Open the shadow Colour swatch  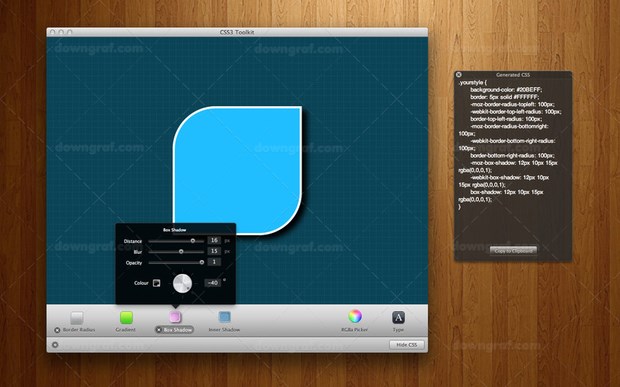[x=157, y=283]
